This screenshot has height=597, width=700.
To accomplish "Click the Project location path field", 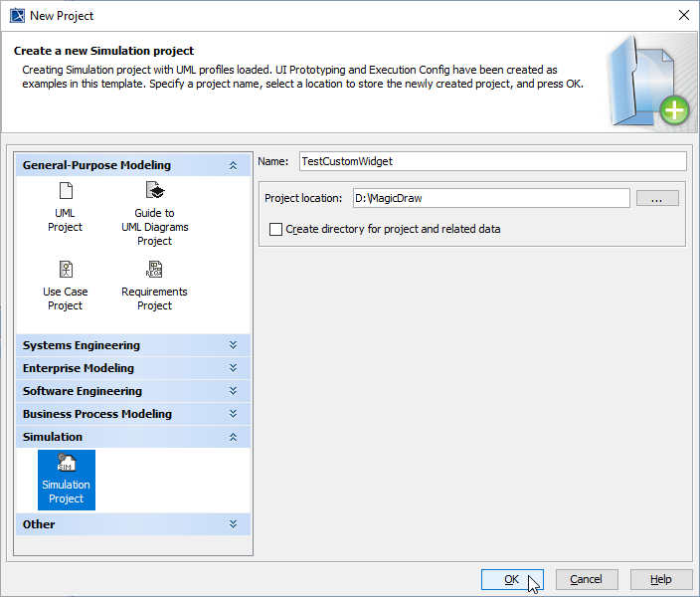I will tap(491, 198).
